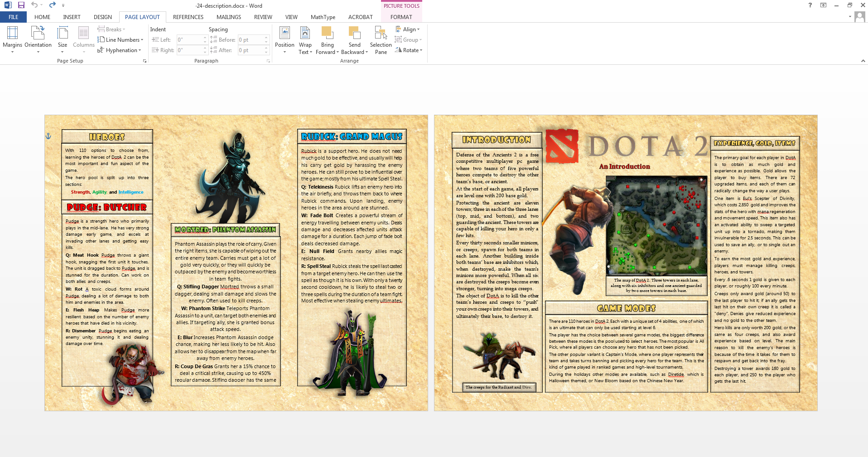Click the Undo arrow icon
The width and height of the screenshot is (868, 457).
(x=34, y=5)
